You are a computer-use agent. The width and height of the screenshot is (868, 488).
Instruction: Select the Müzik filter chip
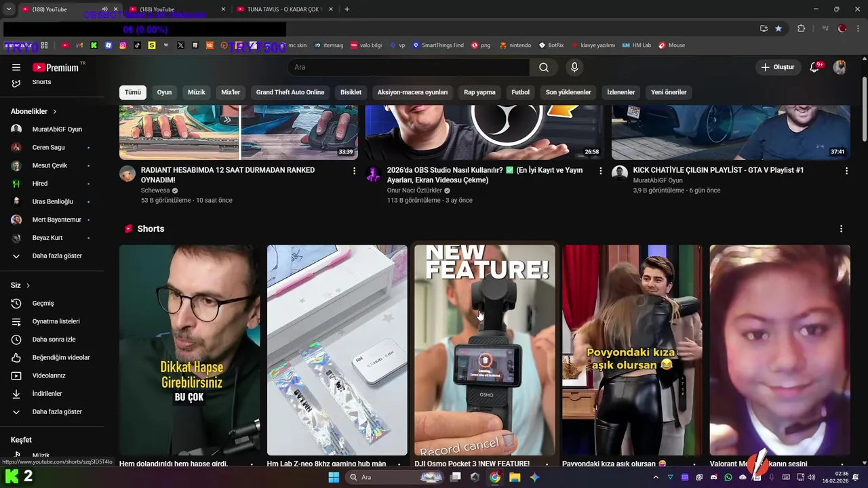197,92
